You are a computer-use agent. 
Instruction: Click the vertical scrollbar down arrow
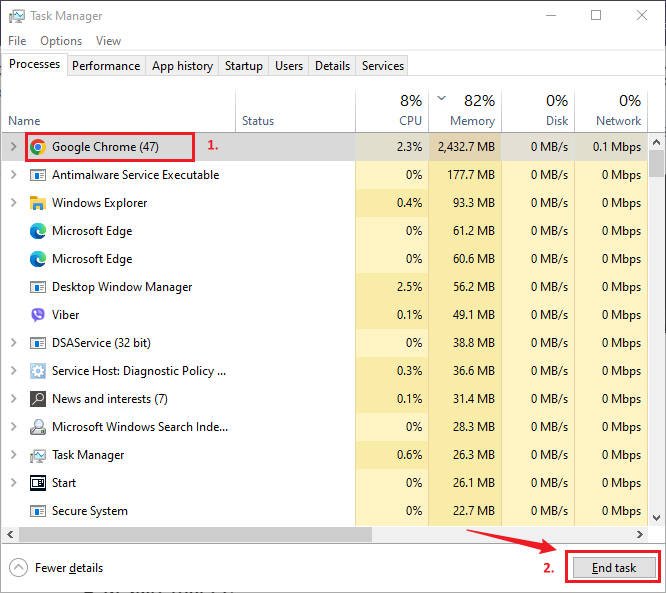point(656,518)
